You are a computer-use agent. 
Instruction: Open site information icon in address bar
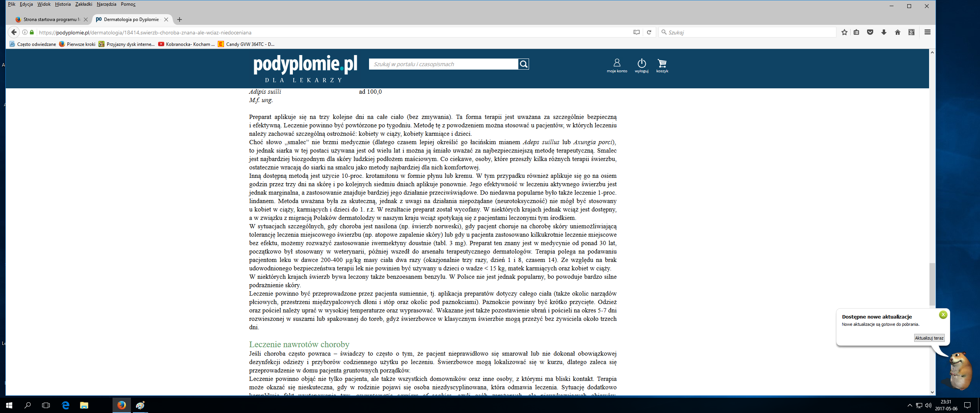[x=25, y=32]
